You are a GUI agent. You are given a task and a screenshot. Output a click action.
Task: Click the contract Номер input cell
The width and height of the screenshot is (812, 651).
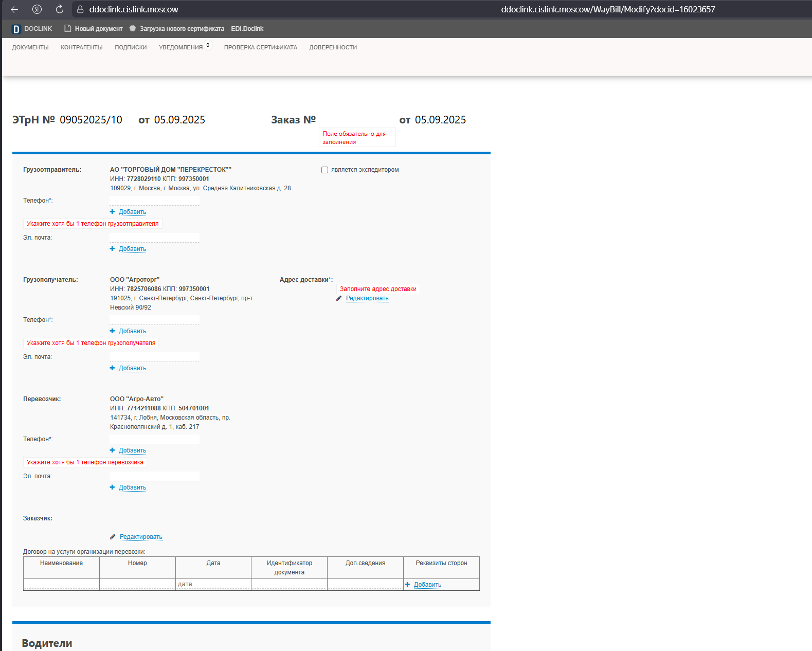[137, 584]
